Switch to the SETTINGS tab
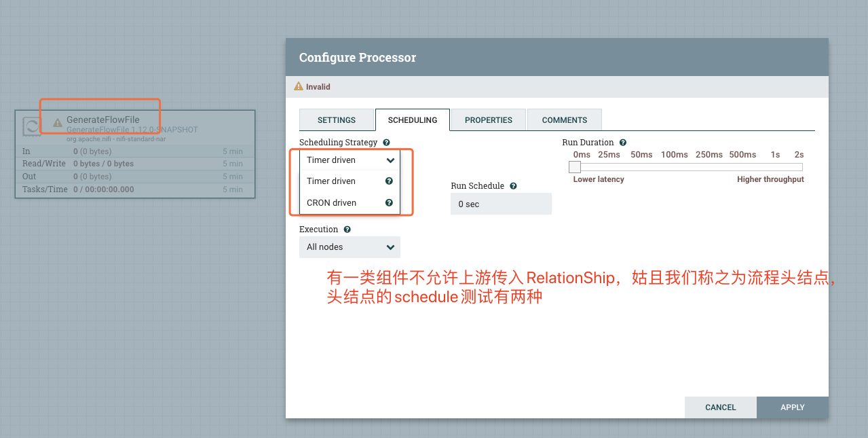Image resolution: width=868 pixels, height=438 pixels. pos(337,120)
